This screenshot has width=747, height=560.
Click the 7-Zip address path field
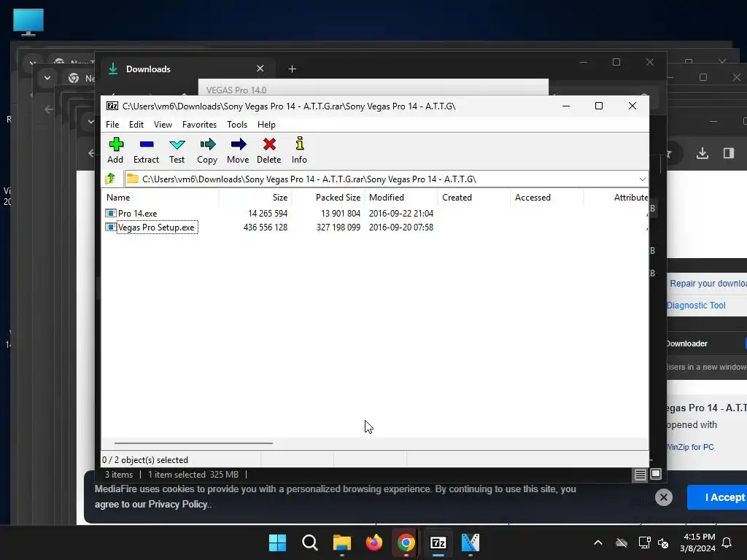click(x=386, y=179)
